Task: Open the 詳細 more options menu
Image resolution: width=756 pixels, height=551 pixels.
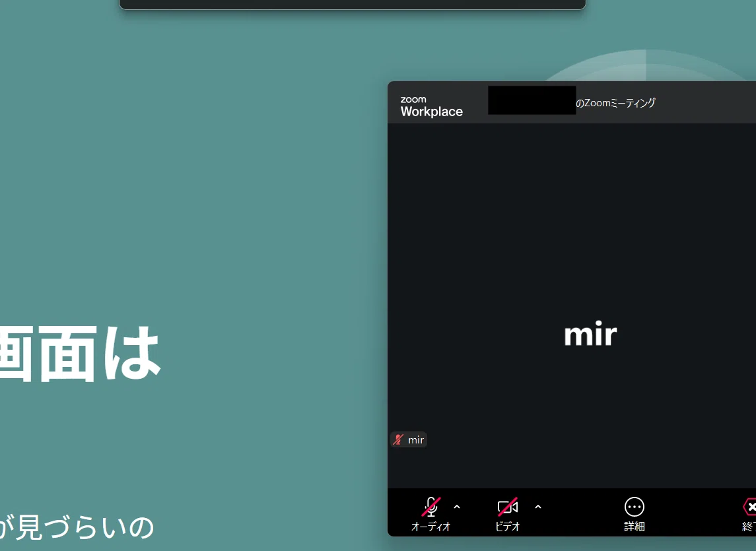Action: 634,514
